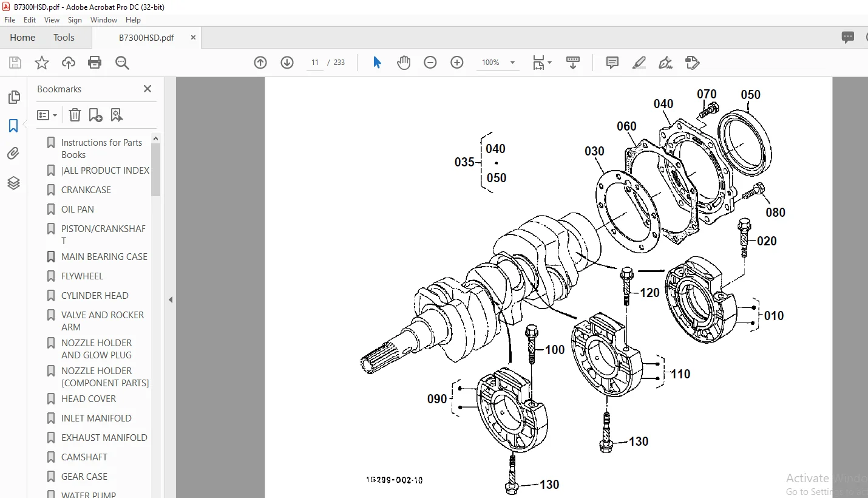Open bookmark options dropdown menu
This screenshot has height=498, width=868.
(x=47, y=115)
